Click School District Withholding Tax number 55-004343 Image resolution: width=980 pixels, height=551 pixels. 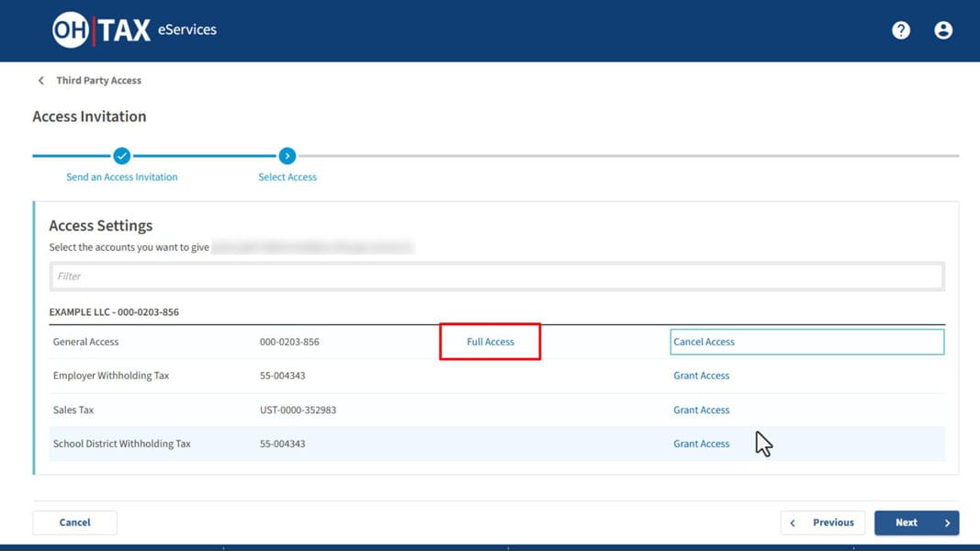point(283,444)
